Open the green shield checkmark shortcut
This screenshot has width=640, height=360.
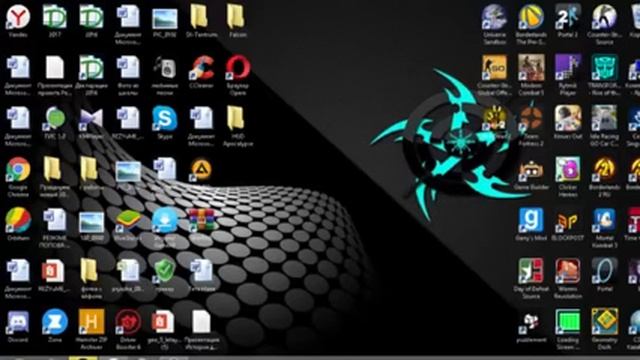[165, 271]
